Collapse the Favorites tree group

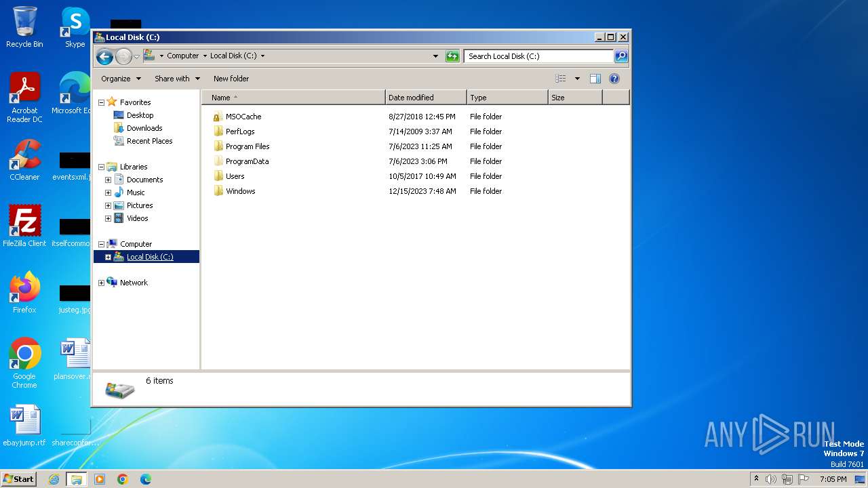pyautogui.click(x=102, y=102)
